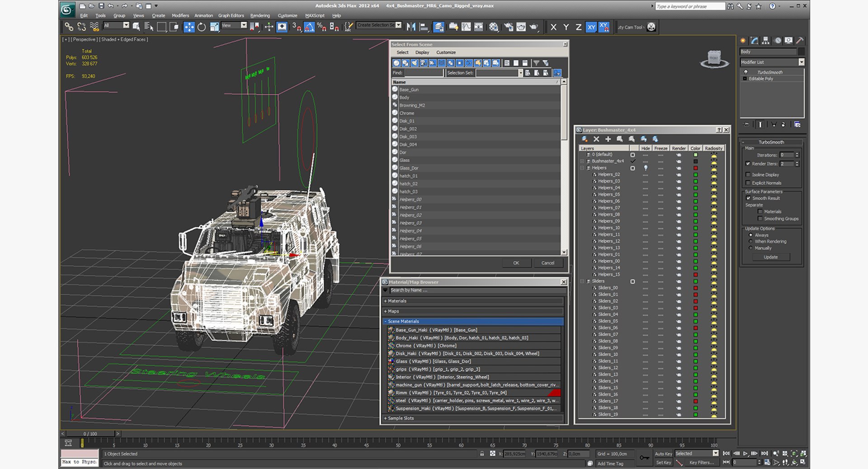
Task: Click the 0 (default) layer color swatch
Action: (x=696, y=155)
